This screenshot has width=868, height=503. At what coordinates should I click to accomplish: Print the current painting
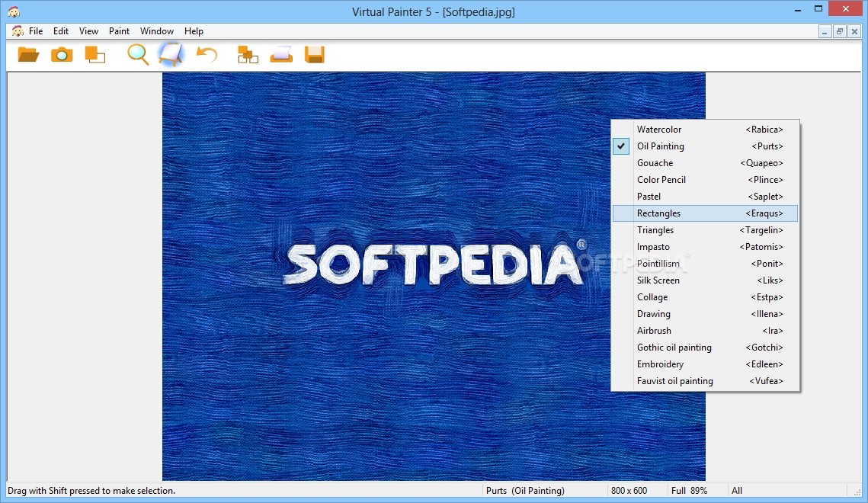coord(280,54)
